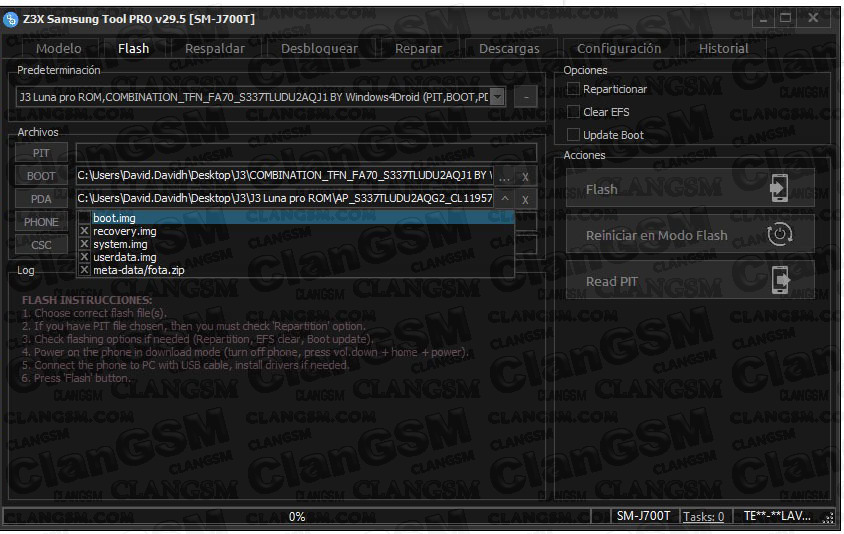This screenshot has height=534, width=844.
Task: Switch to the Flash tab
Action: click(133, 48)
